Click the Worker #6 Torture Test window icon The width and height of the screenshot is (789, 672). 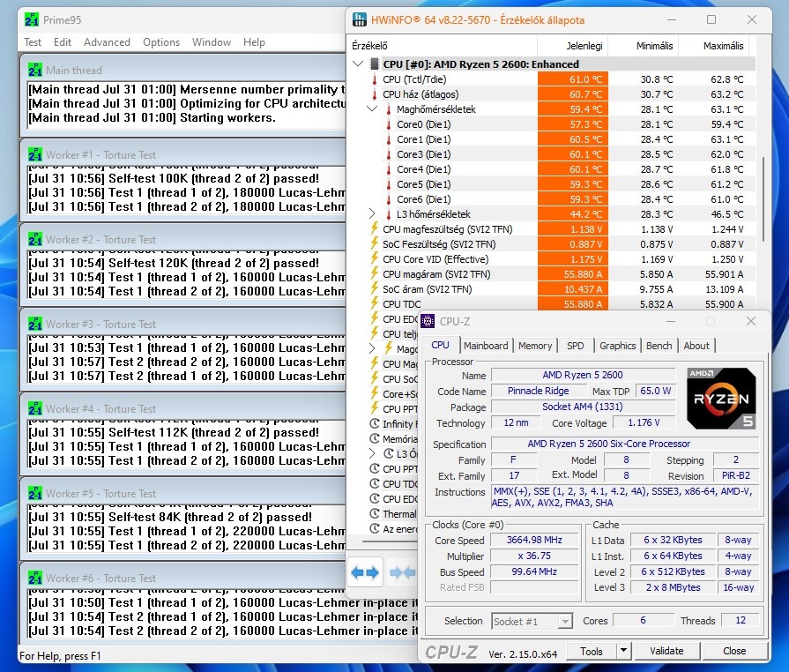coord(35,578)
